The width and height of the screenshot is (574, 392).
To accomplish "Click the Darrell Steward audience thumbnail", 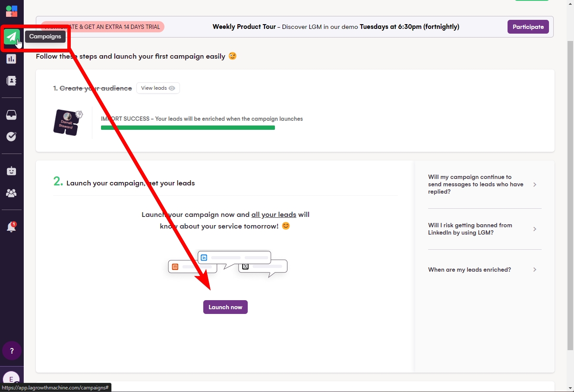I will [x=67, y=122].
